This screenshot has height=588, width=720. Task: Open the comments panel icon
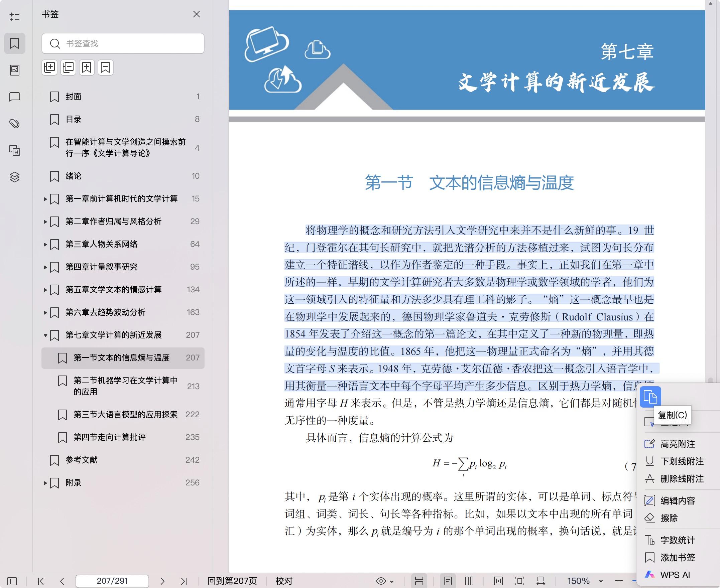click(15, 97)
